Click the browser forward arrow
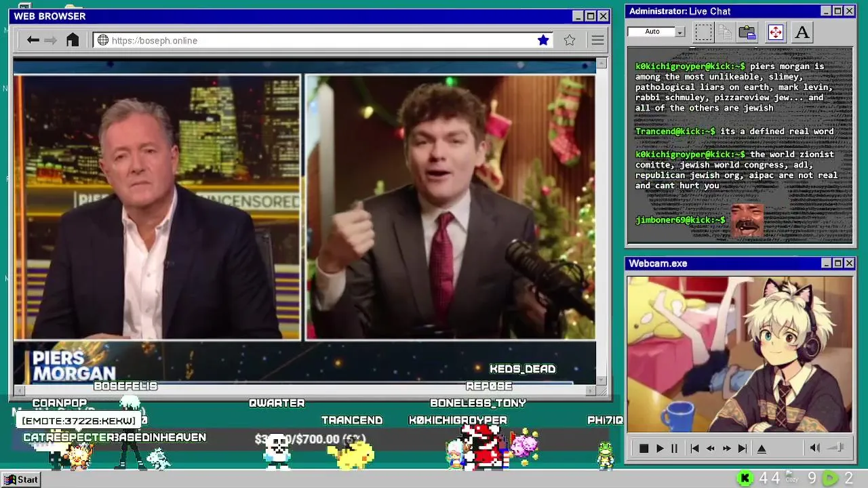 click(51, 40)
